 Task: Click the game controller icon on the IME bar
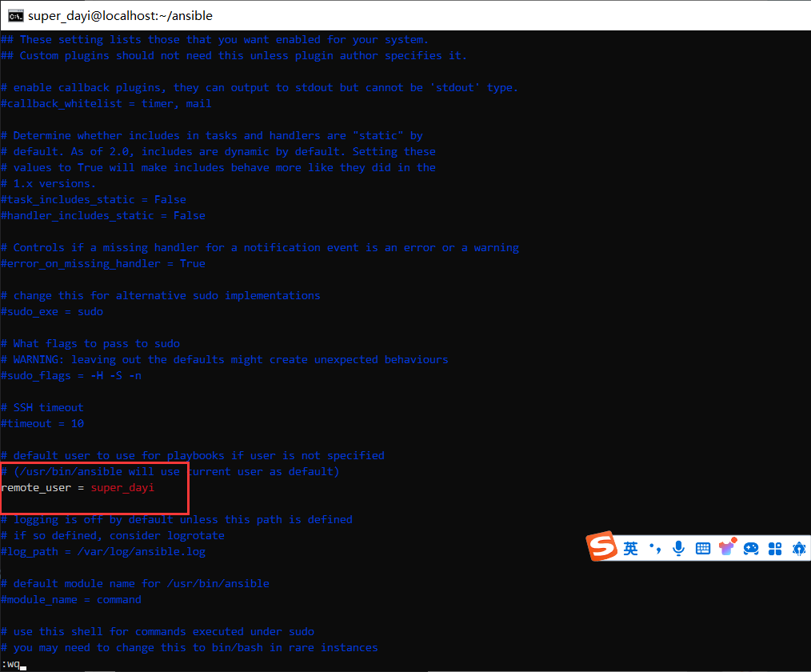pyautogui.click(x=751, y=548)
